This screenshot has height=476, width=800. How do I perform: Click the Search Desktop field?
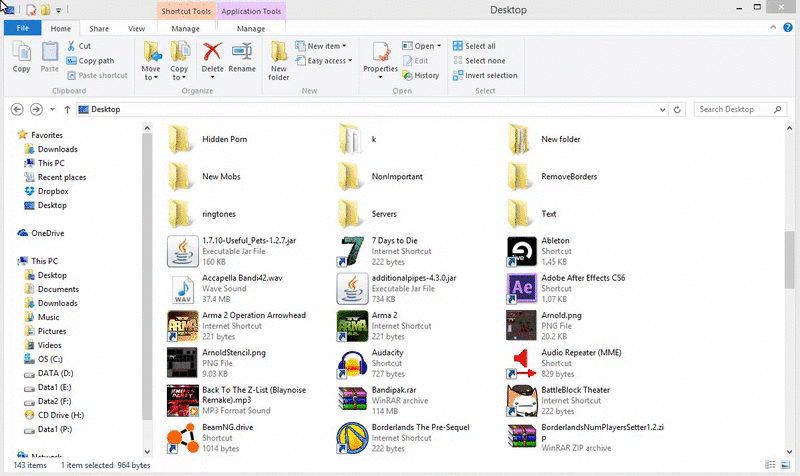pos(740,109)
